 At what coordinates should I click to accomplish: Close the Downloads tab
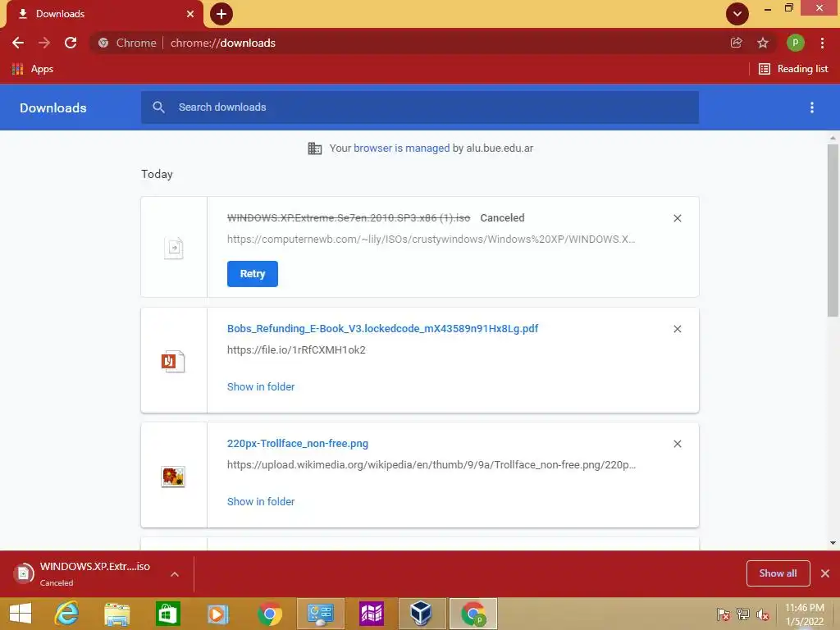click(190, 14)
